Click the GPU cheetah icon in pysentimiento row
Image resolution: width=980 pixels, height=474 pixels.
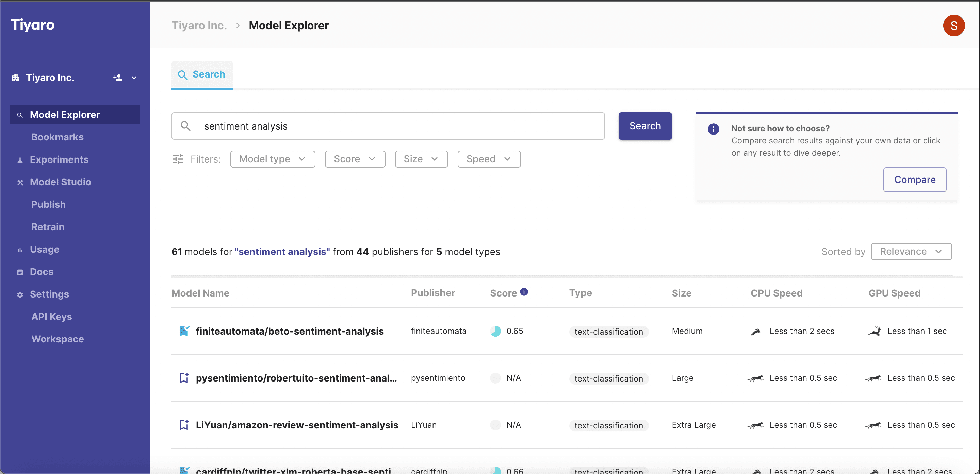873,378
